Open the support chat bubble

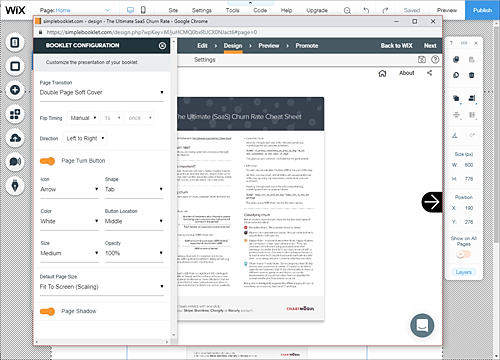coord(422,325)
